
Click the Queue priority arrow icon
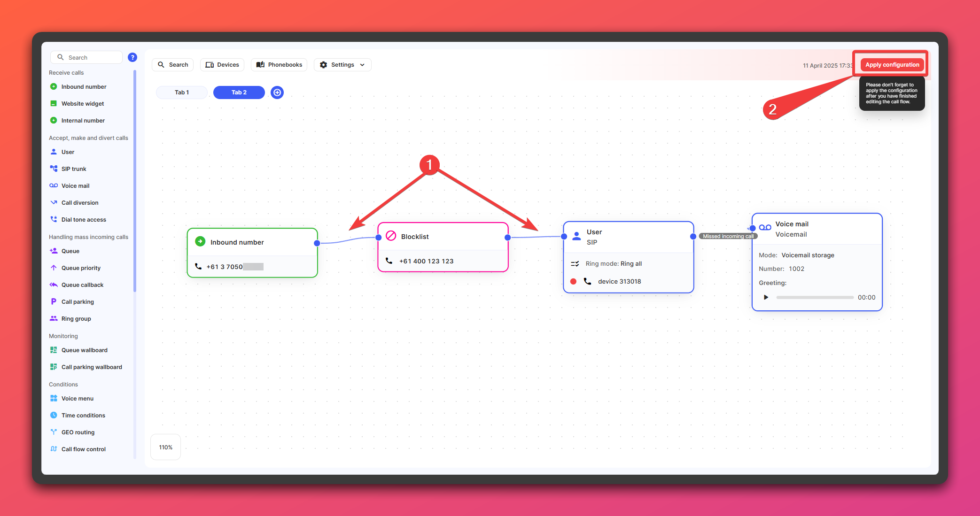coord(54,268)
